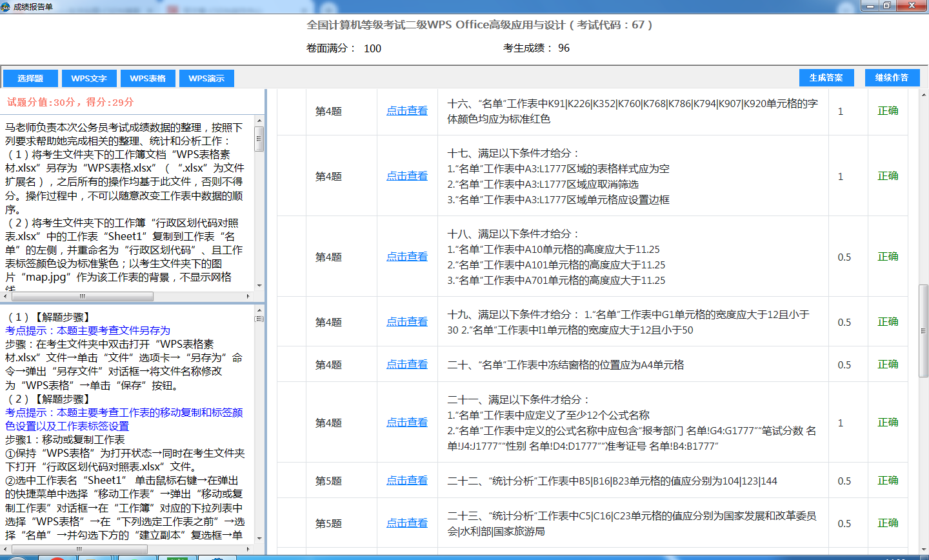
Task: Click 正确 status in the 十六 row
Action: click(x=888, y=111)
